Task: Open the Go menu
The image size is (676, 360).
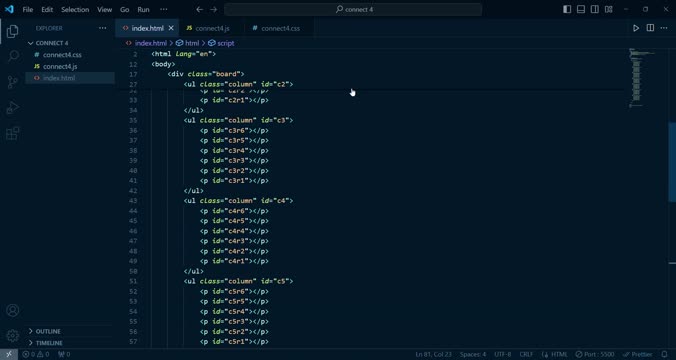Action: pyautogui.click(x=125, y=9)
